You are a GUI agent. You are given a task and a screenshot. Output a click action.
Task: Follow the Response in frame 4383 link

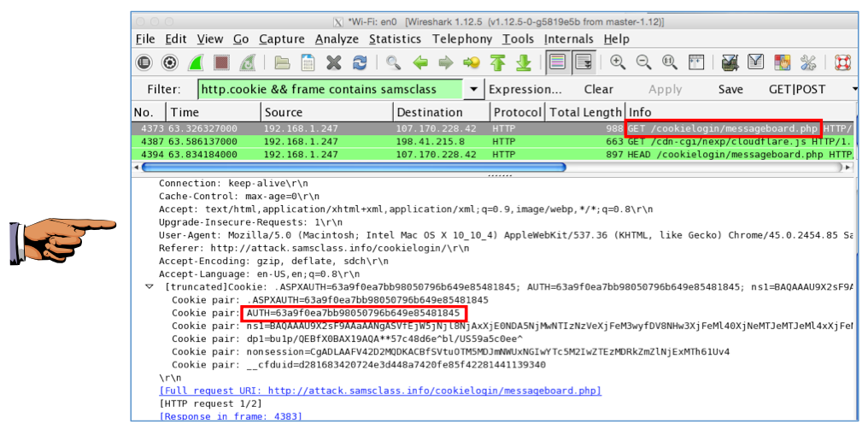click(231, 415)
